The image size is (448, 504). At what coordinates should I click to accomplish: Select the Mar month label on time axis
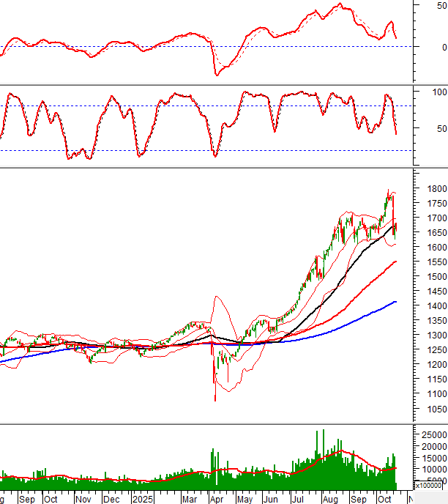[190, 499]
